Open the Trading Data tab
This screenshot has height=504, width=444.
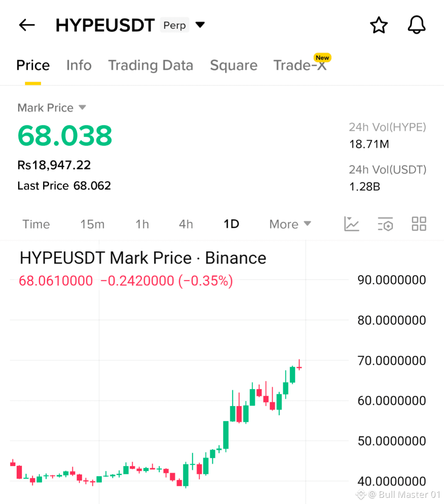click(150, 65)
